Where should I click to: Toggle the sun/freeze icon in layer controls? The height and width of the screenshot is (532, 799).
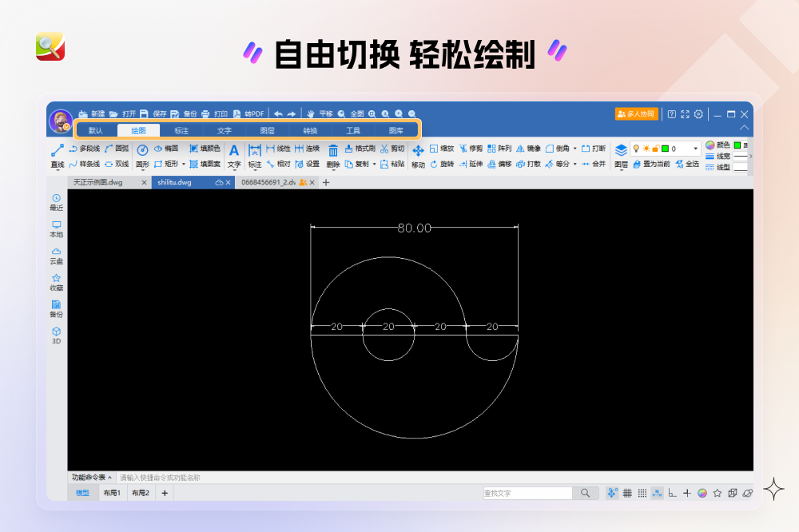point(647,147)
